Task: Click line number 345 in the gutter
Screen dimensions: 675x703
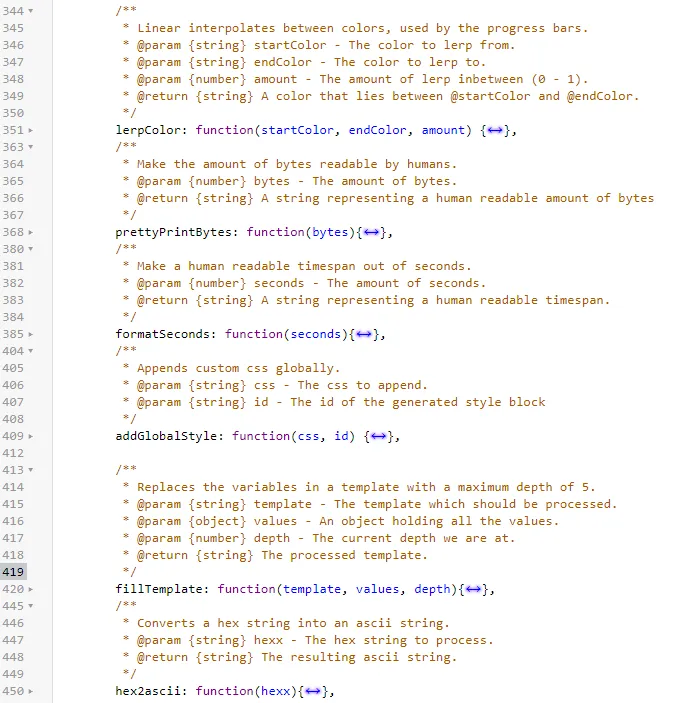Action: (13, 28)
